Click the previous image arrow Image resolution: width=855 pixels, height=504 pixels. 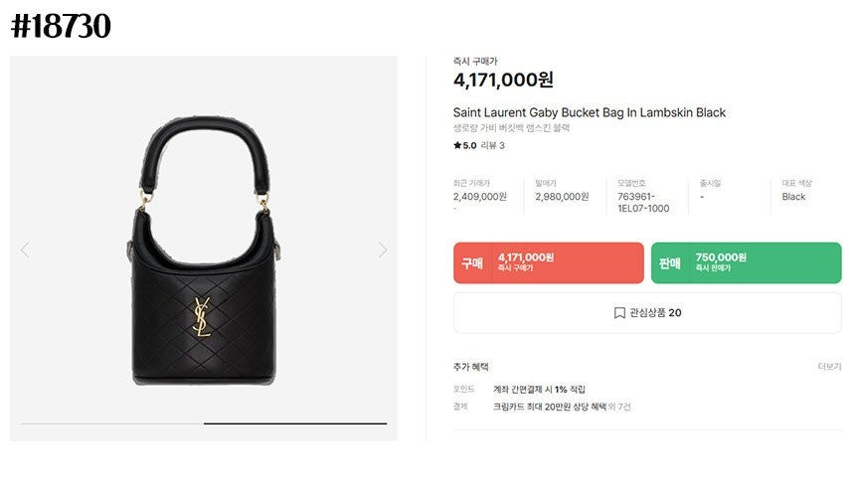[x=25, y=250]
